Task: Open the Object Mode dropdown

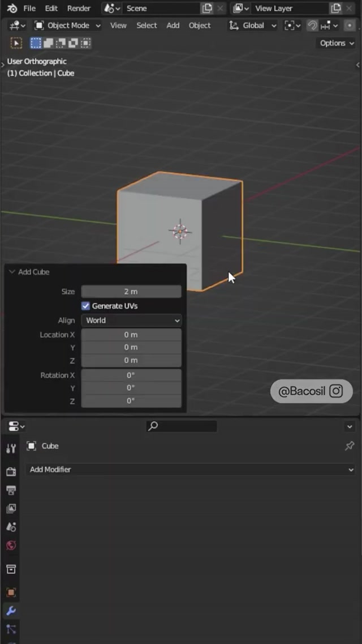Action: [67, 25]
